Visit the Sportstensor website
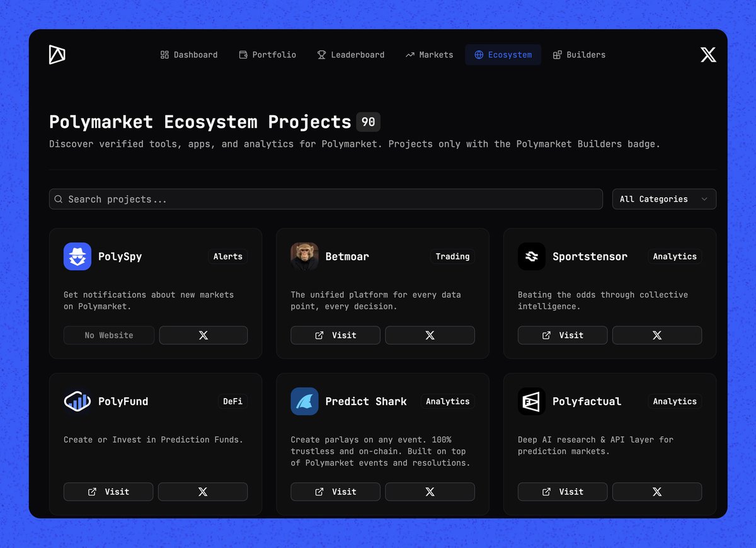The width and height of the screenshot is (756, 548). (x=563, y=335)
